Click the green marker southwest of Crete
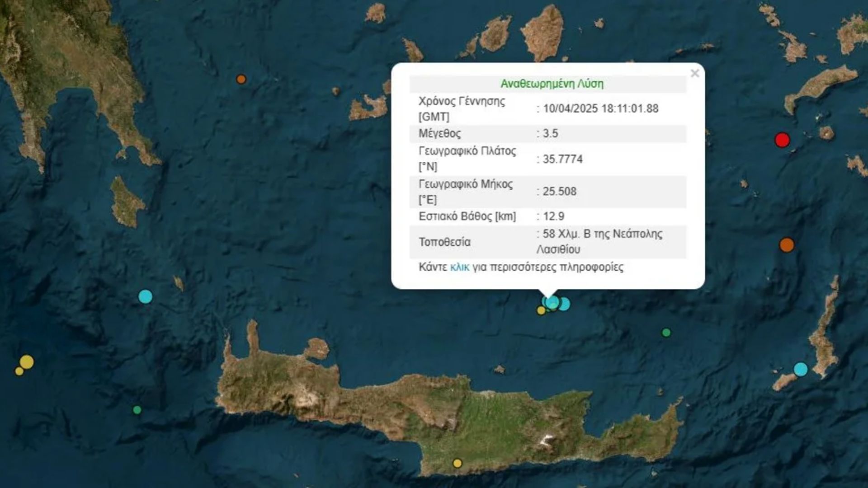The height and width of the screenshot is (488, 868). (137, 410)
